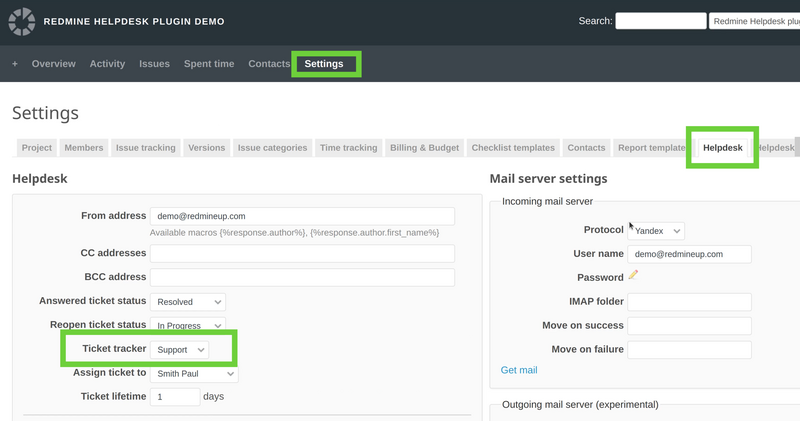Expand the Reopen ticket status dropdown

click(x=188, y=325)
